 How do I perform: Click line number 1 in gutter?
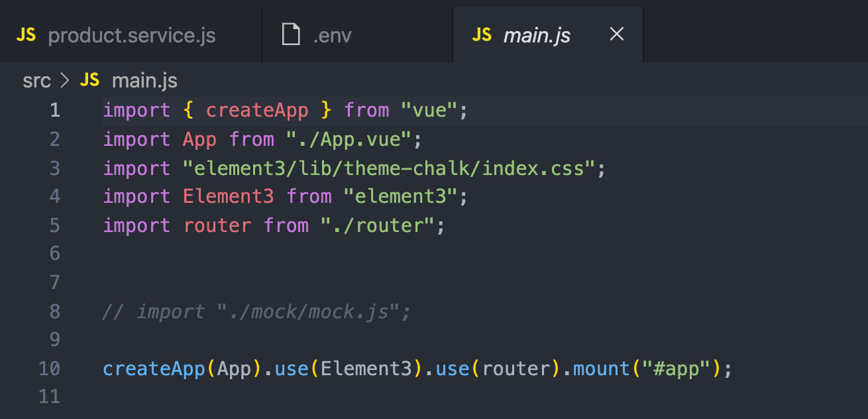point(54,110)
